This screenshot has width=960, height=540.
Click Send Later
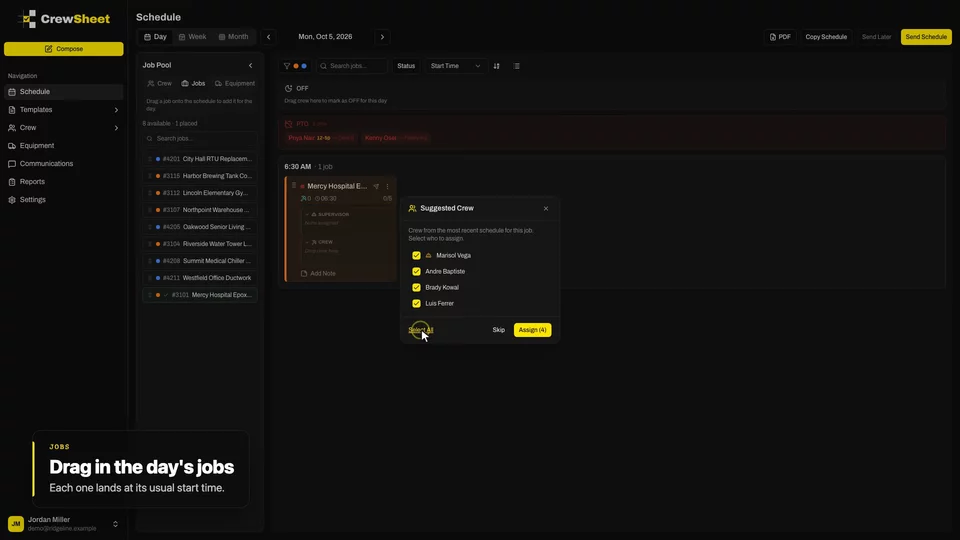[876, 37]
